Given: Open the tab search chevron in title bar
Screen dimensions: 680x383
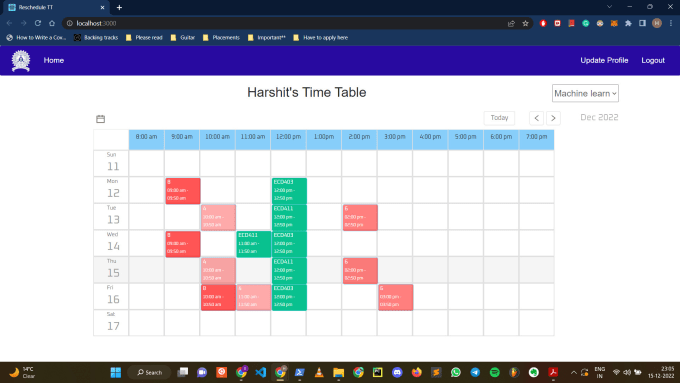Looking at the screenshot, I should [609, 7].
